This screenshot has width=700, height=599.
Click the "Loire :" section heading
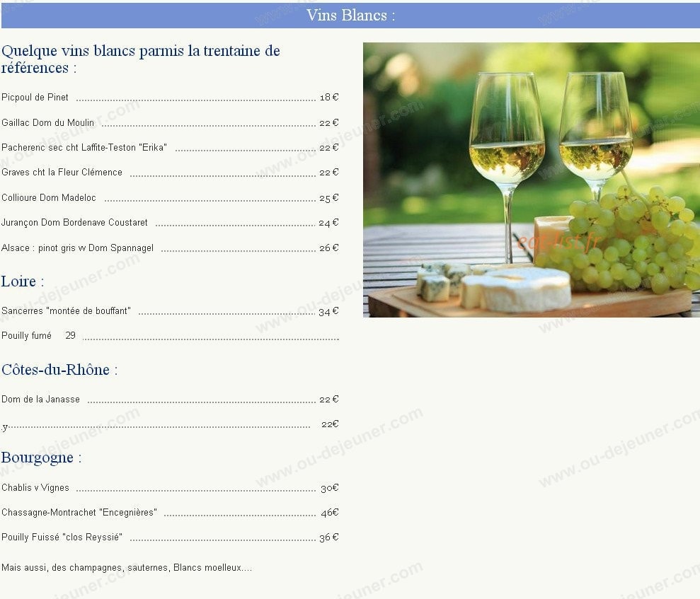(23, 281)
